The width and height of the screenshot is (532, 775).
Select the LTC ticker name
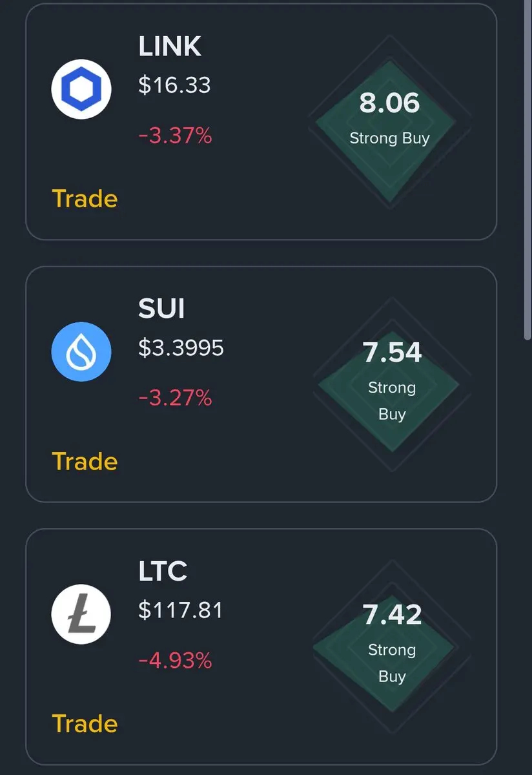tap(163, 571)
